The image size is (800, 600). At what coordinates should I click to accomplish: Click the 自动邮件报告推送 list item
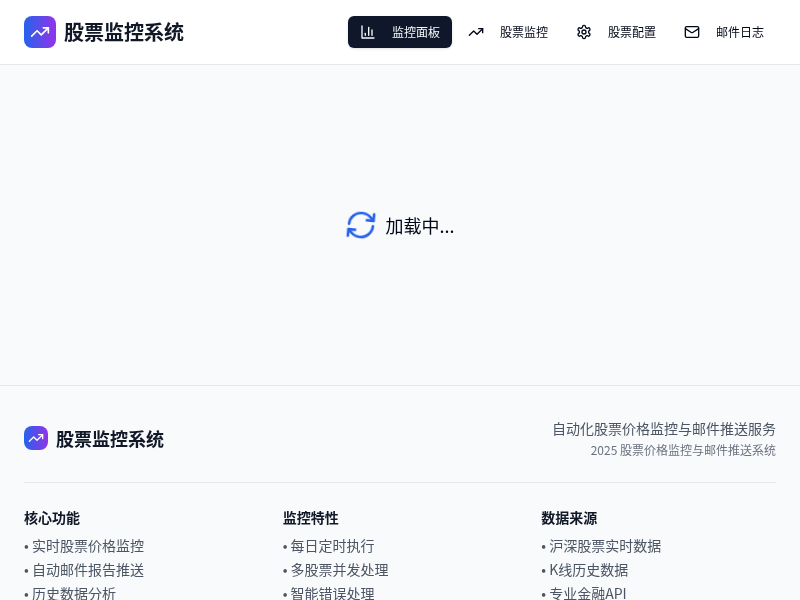click(84, 570)
